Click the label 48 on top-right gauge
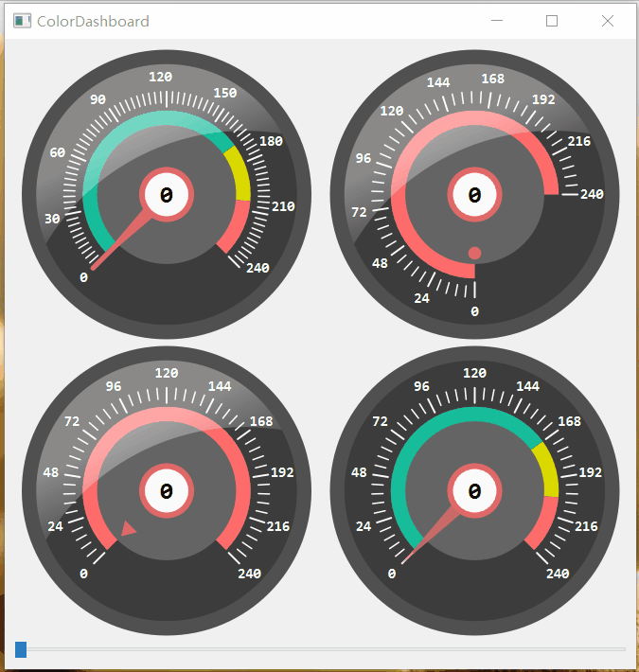 pos(380,263)
